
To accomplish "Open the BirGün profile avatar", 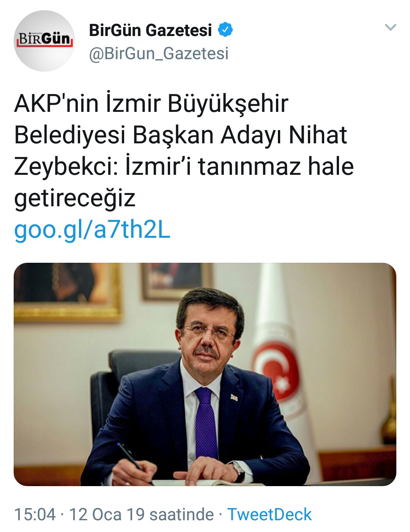I will [44, 41].
